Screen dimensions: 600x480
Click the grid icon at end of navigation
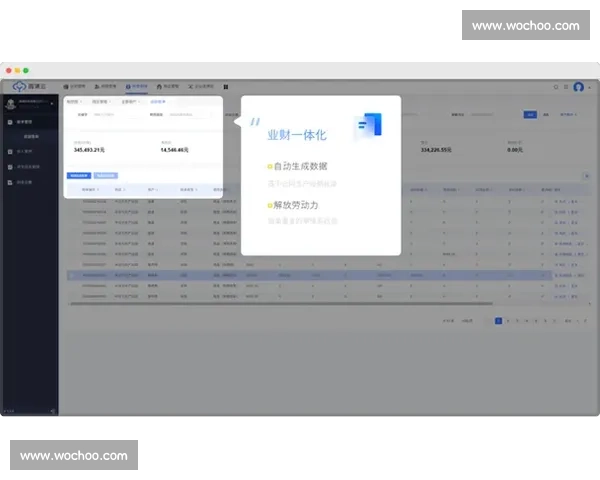point(226,87)
